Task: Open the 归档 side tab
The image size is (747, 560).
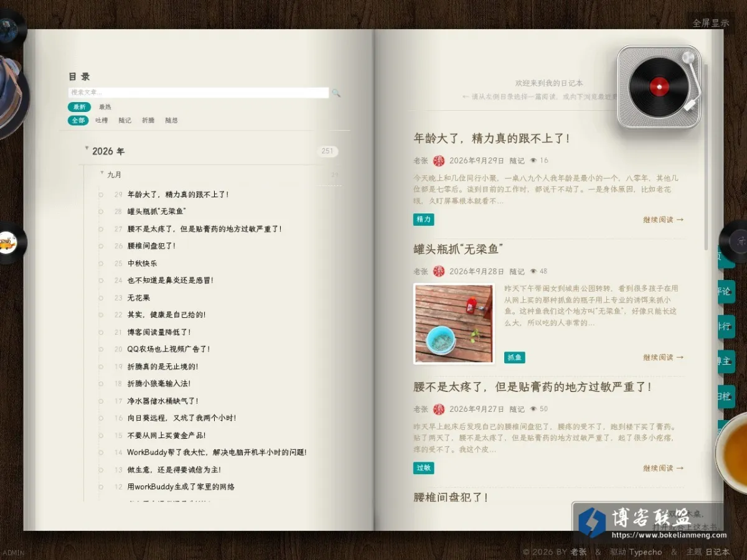Action: [x=726, y=396]
